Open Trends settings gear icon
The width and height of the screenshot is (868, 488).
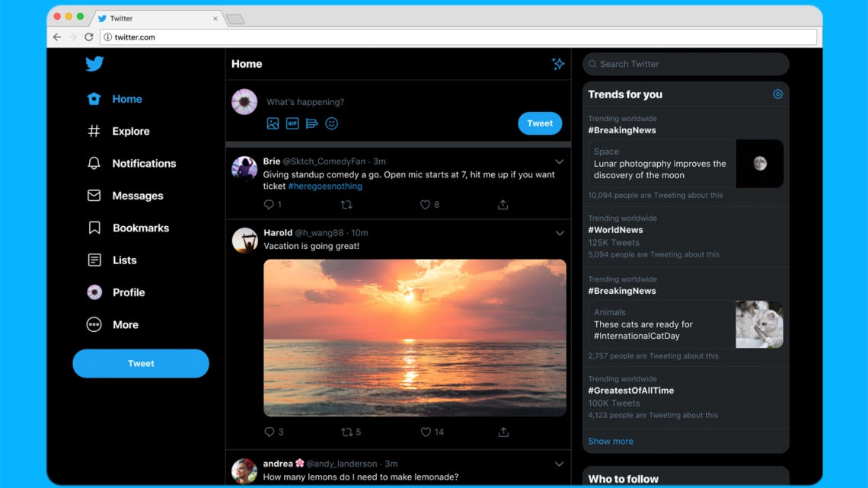777,94
